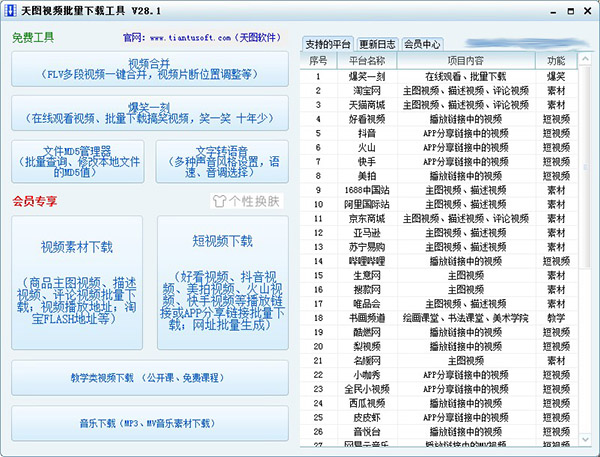Viewport: 600px width, 457px height.
Task: Visit official site www.tiantusoft.com link
Action: point(191,38)
